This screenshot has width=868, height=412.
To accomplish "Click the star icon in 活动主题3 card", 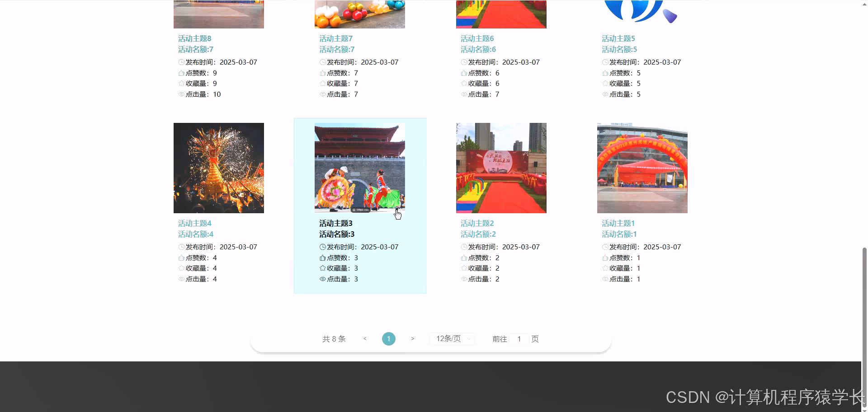I will click(323, 268).
